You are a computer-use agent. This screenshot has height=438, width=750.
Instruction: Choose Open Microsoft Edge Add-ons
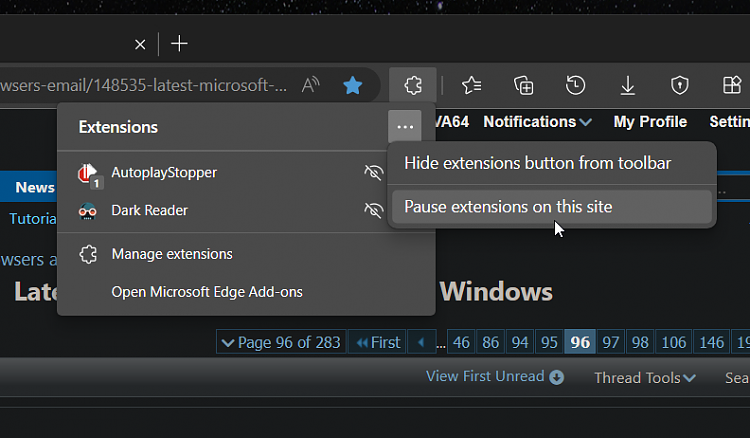246,292
